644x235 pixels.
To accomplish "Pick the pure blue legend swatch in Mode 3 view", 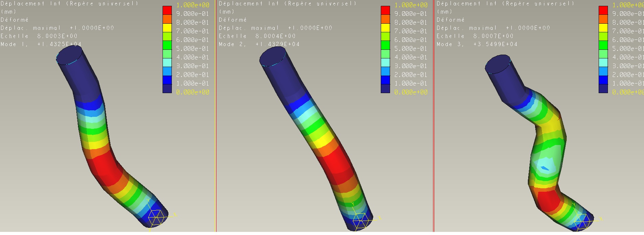I will [603, 80].
